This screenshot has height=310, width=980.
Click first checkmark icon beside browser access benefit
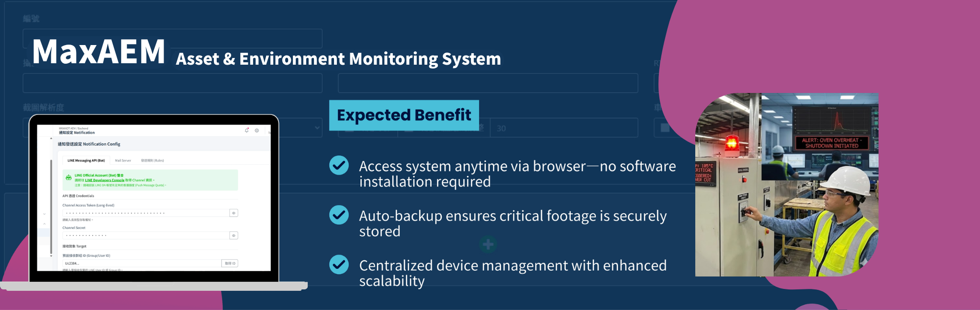[339, 165]
